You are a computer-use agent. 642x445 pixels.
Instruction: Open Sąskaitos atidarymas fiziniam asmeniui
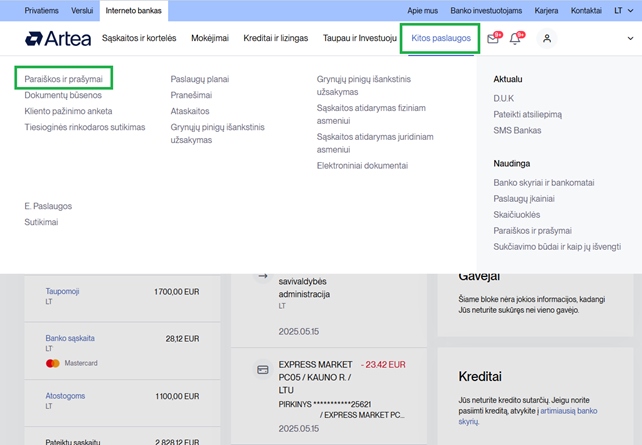tap(371, 114)
